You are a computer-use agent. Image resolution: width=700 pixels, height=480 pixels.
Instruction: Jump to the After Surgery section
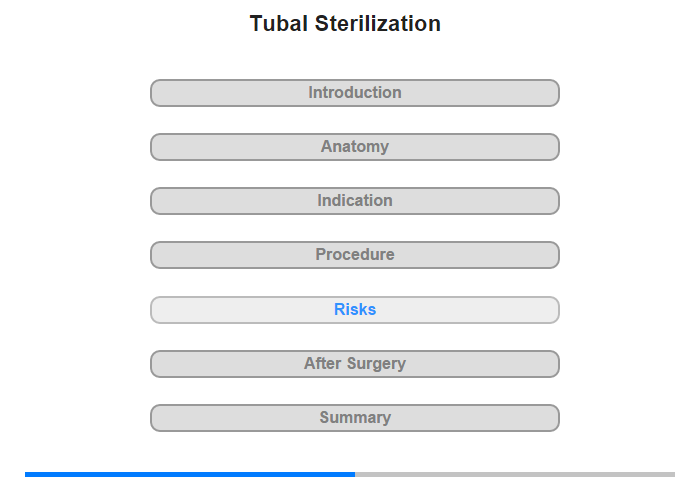(355, 364)
